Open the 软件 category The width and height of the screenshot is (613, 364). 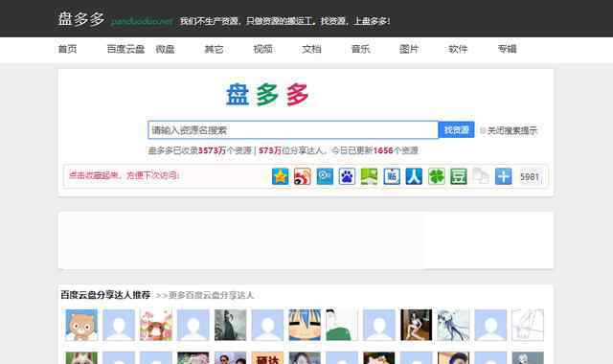coord(458,49)
